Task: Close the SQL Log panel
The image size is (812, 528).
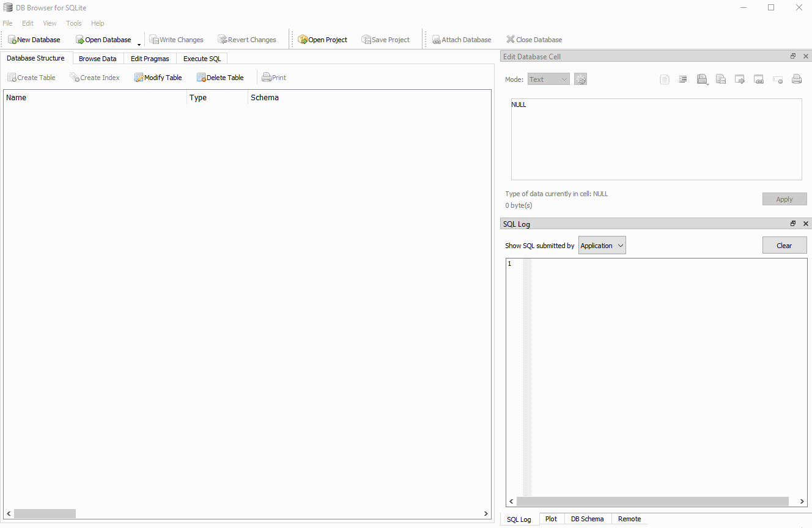Action: click(806, 224)
